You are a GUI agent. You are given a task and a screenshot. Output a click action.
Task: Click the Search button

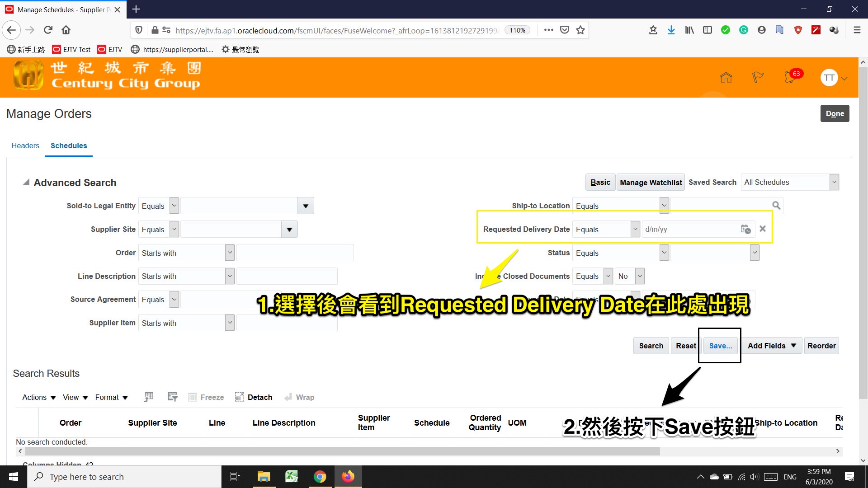tap(651, 346)
